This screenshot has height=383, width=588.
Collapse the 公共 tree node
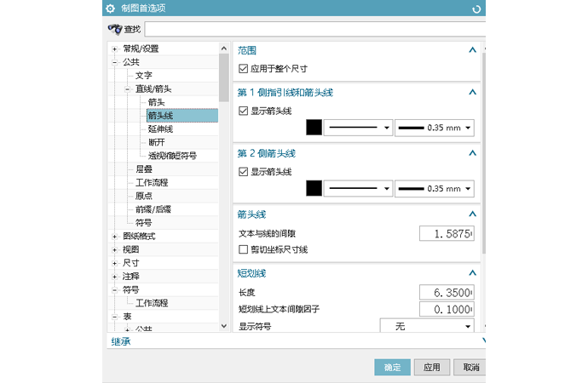point(114,62)
